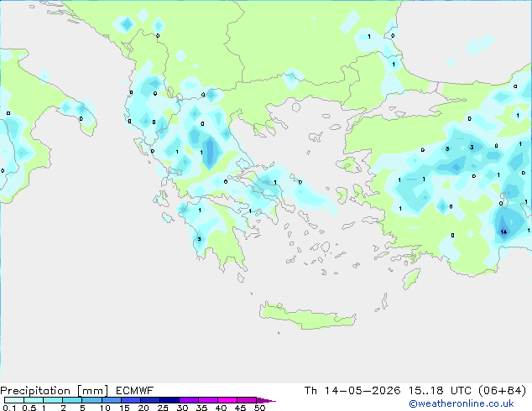Select the 15 mm legend color swatch

(130, 400)
